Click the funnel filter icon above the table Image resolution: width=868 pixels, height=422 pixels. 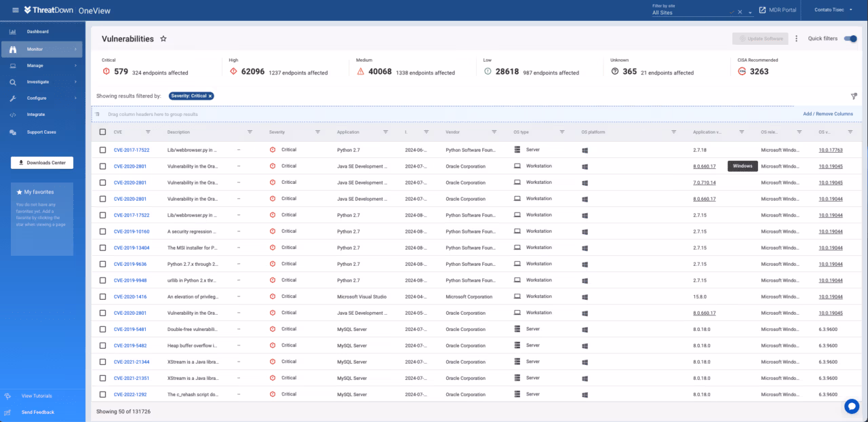tap(854, 96)
